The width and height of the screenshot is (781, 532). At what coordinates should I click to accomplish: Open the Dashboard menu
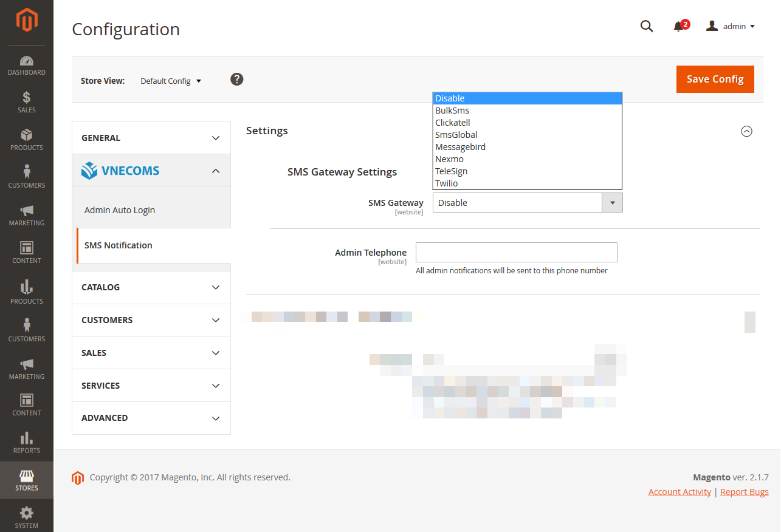27,66
